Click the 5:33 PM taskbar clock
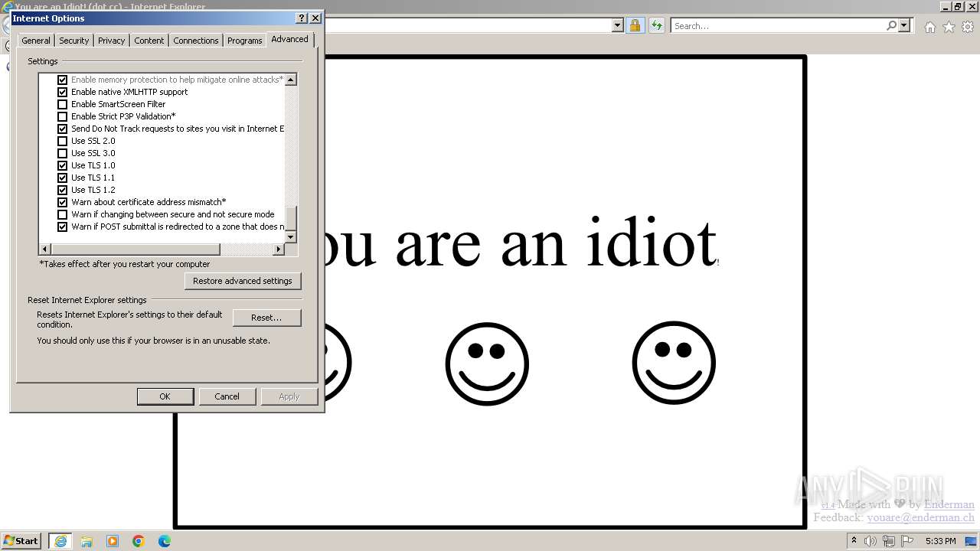980x551 pixels. click(940, 541)
